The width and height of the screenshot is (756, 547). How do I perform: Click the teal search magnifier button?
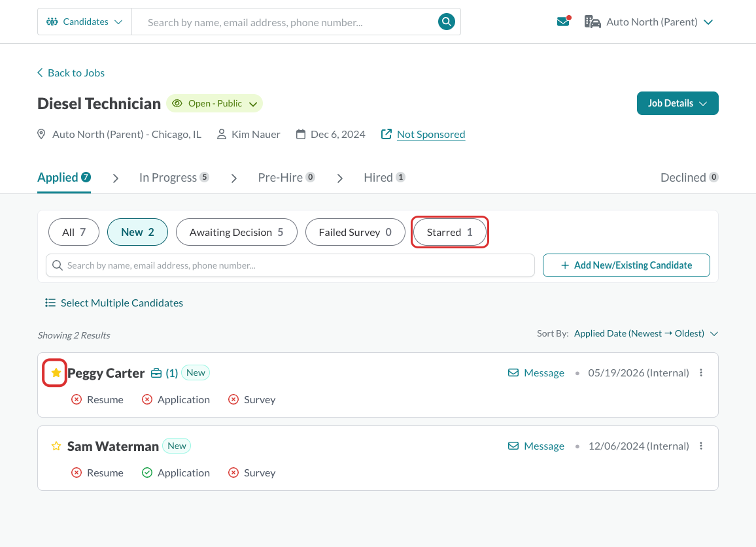click(x=446, y=22)
